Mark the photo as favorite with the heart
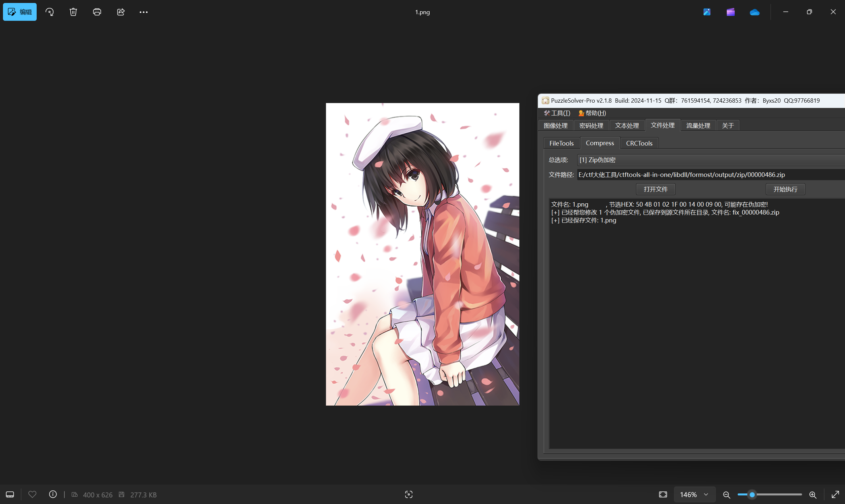The width and height of the screenshot is (845, 504). coord(32,494)
